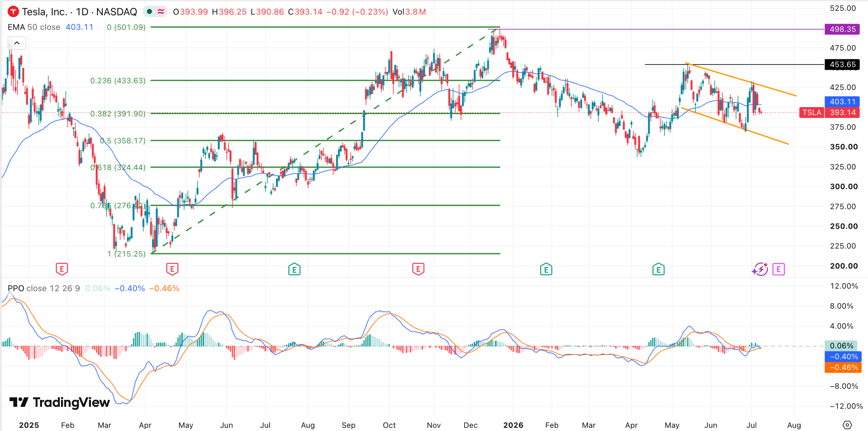Open the purple upcoming earnings marker
This screenshot has width=868, height=431.
point(778,269)
